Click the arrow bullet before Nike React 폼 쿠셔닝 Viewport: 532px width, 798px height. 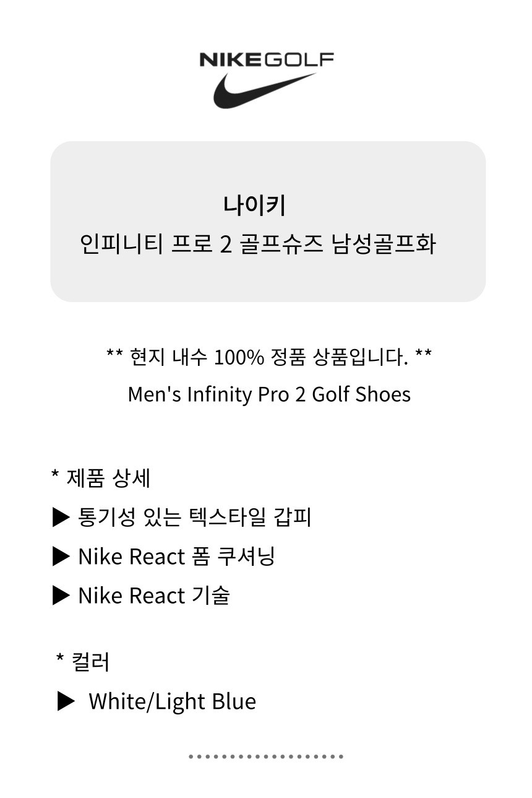(x=61, y=556)
